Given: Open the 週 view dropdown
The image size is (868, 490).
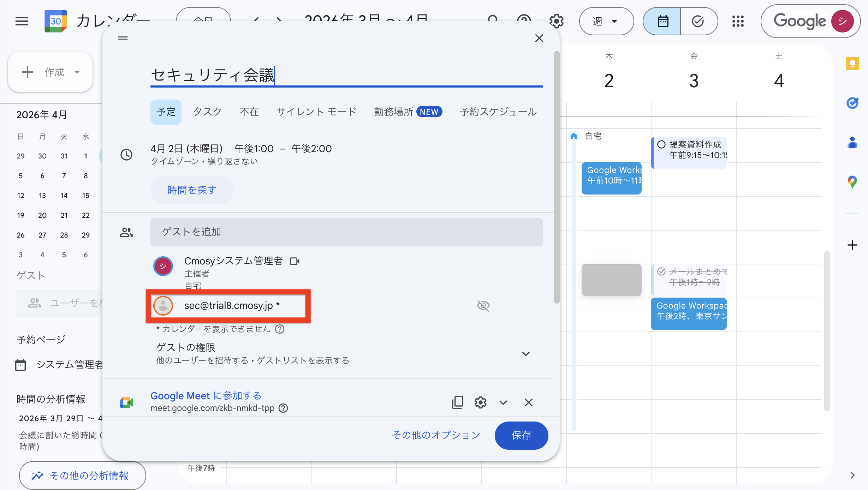Looking at the screenshot, I should pyautogui.click(x=606, y=21).
